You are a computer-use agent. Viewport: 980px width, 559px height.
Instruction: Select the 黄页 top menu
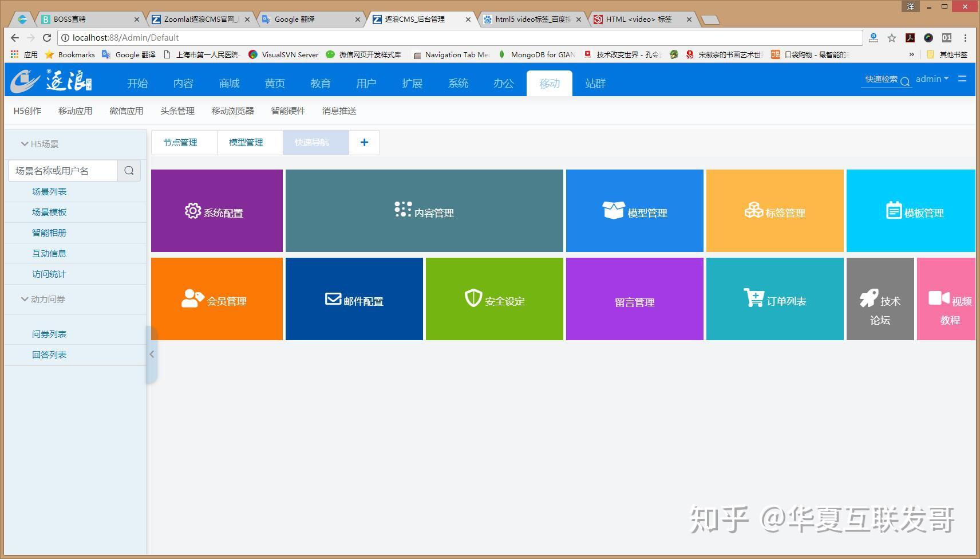275,84
